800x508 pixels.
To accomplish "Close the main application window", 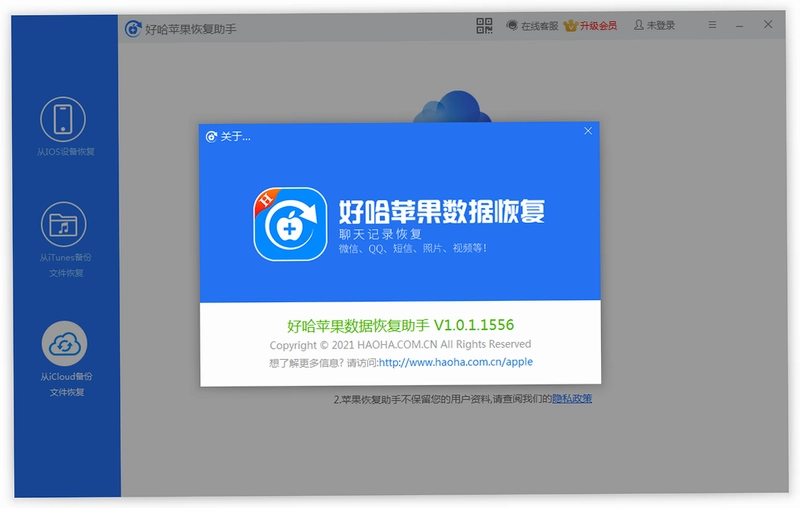I will tap(768, 24).
